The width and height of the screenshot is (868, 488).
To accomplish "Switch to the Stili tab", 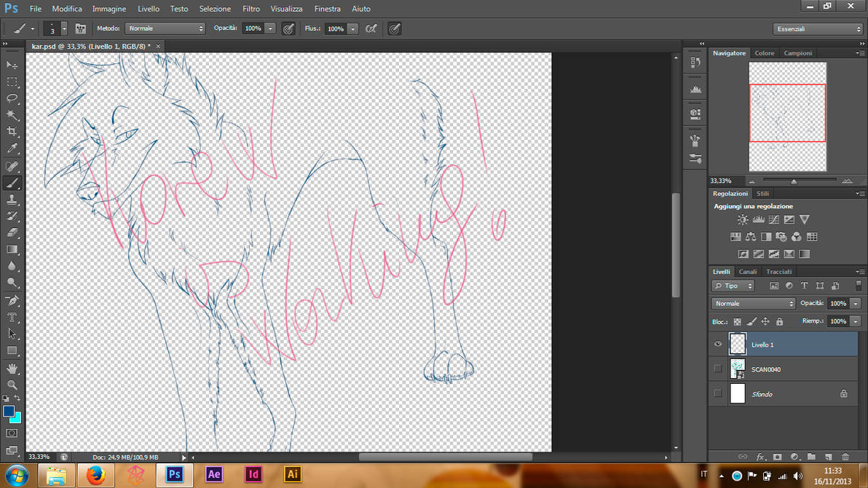I will (x=763, y=193).
